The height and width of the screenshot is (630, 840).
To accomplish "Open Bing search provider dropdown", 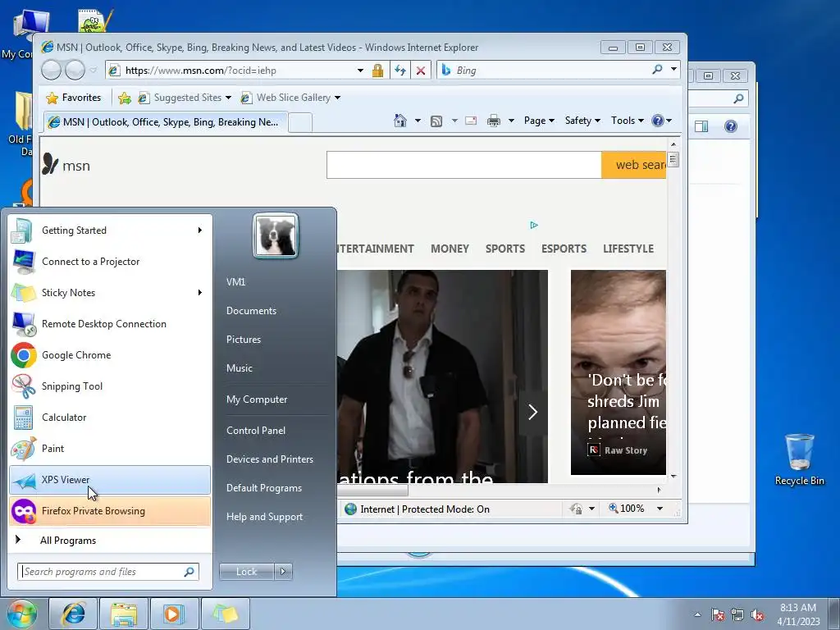I will pyautogui.click(x=674, y=69).
